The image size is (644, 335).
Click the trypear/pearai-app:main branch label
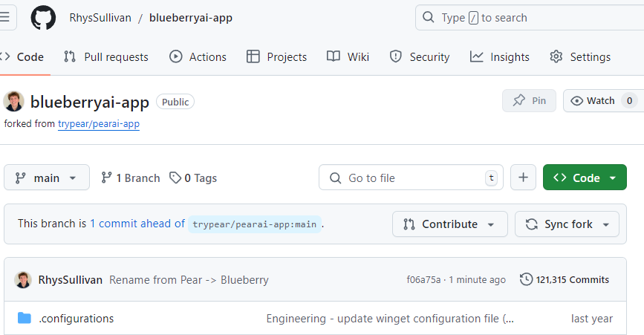point(255,224)
